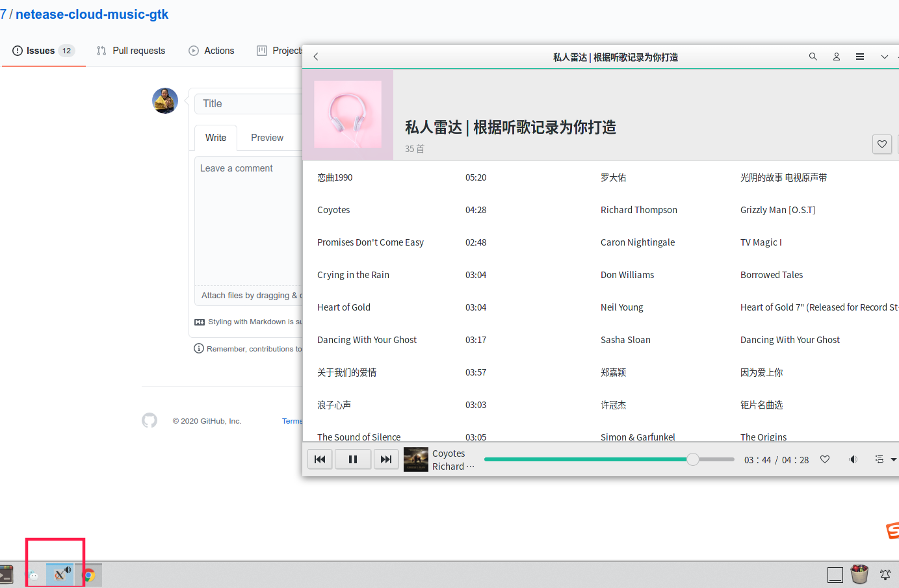The width and height of the screenshot is (899, 588).
Task: Open the notification bell in the taskbar
Action: pos(885,574)
